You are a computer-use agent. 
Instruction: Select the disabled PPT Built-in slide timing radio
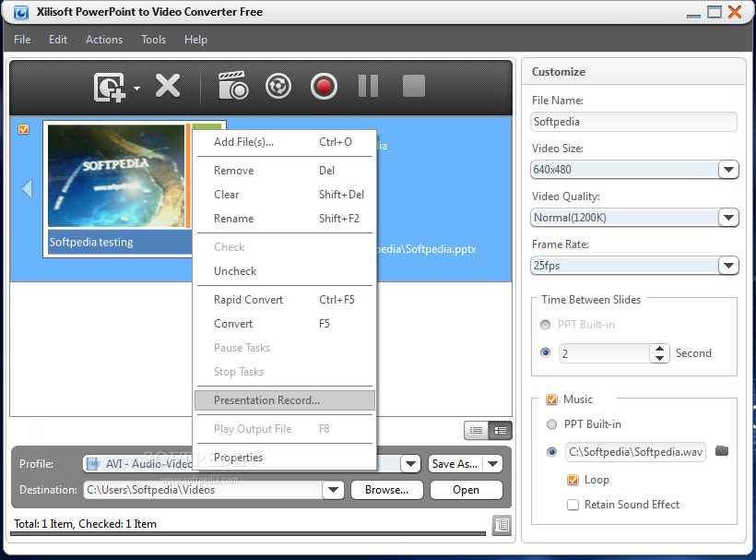point(545,325)
